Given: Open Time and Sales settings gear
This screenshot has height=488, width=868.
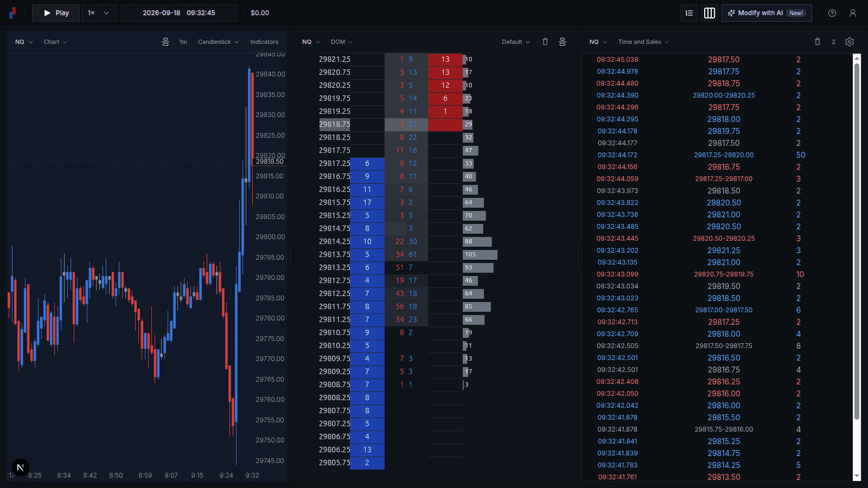Looking at the screenshot, I should 850,42.
